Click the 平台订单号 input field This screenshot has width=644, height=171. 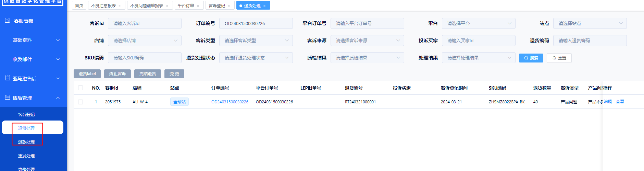(367, 23)
